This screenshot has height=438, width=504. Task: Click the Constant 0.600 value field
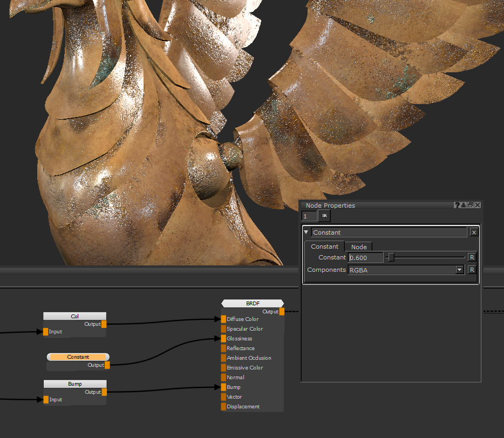365,257
